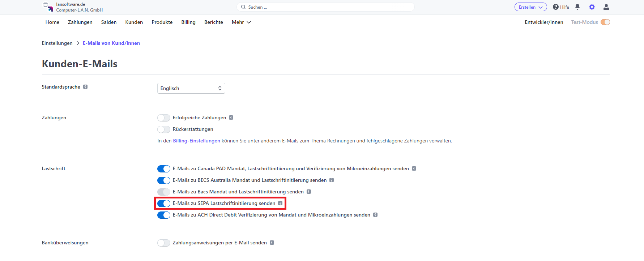Image resolution: width=644 pixels, height=261 pixels.
Task: Expand the Mehr navigation menu
Action: [241, 22]
